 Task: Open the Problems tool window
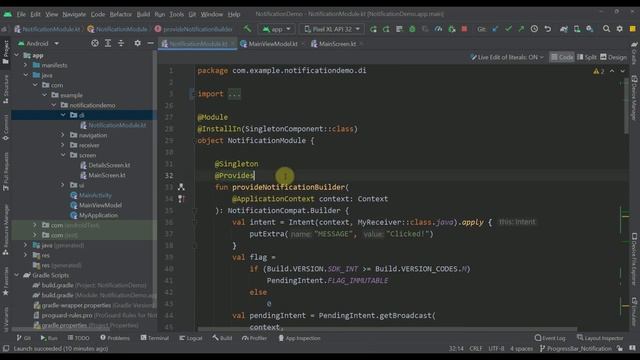(x=115, y=338)
